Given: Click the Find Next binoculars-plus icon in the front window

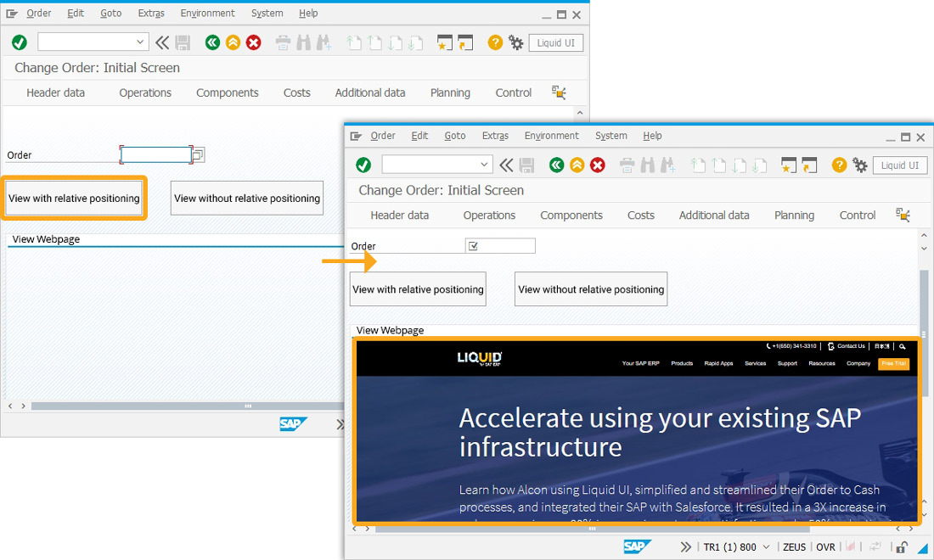Looking at the screenshot, I should click(667, 165).
